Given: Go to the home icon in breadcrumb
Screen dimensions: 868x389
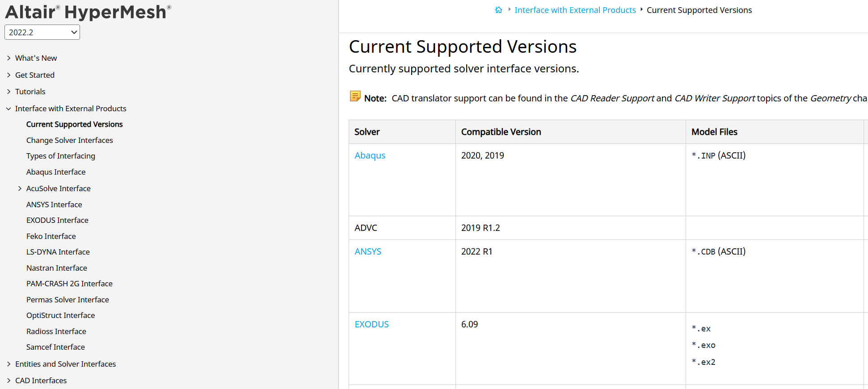Looking at the screenshot, I should pos(498,10).
